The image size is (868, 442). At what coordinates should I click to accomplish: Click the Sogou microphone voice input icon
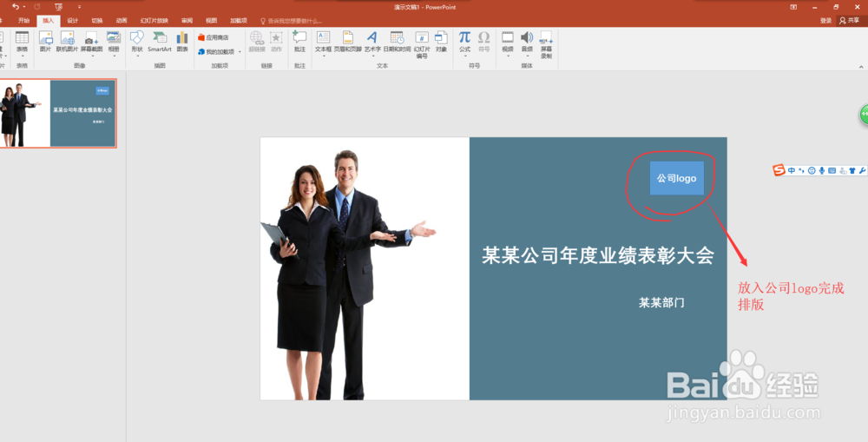point(822,170)
